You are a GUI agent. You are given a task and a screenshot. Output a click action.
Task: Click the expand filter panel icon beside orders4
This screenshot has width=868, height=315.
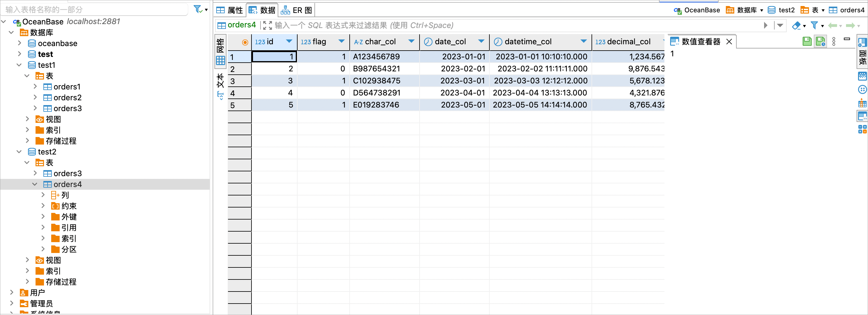pyautogui.click(x=267, y=25)
